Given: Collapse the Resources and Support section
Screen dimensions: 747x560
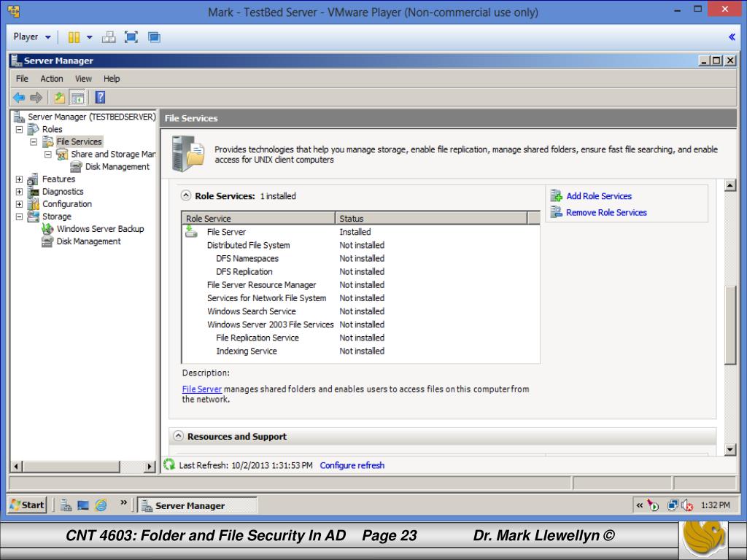Looking at the screenshot, I should tap(178, 436).
